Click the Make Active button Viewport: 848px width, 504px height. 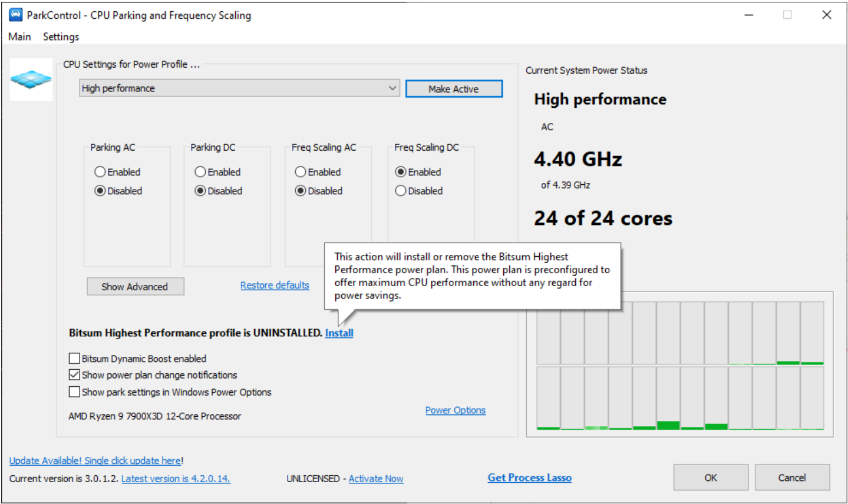point(454,89)
